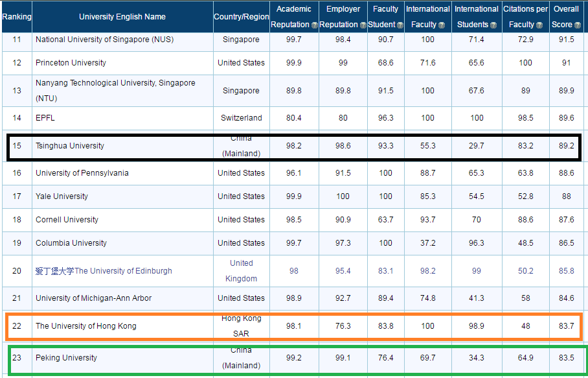This screenshot has width=588, height=378.
Task: Click Yale's overall score 88
Action: pyautogui.click(x=566, y=196)
